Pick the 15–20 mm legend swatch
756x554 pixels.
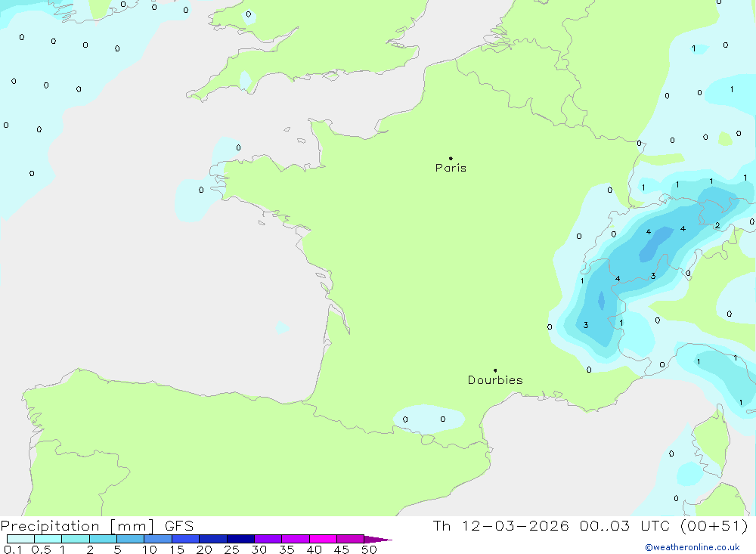(x=186, y=539)
